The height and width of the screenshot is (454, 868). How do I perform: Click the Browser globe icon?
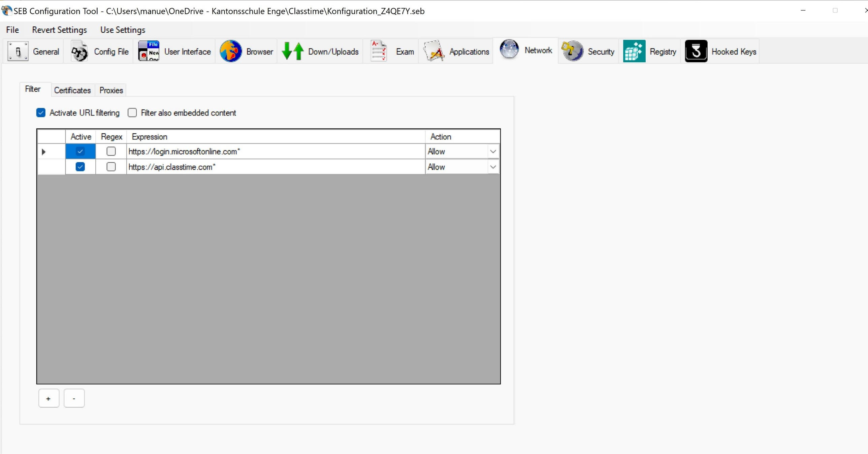coord(230,51)
